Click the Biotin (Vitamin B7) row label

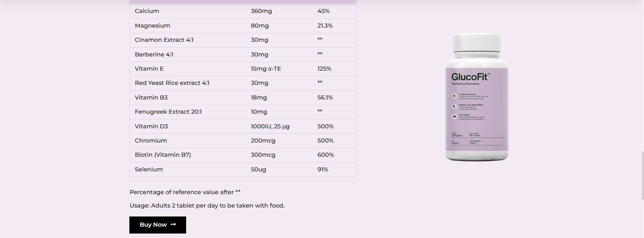click(x=163, y=155)
